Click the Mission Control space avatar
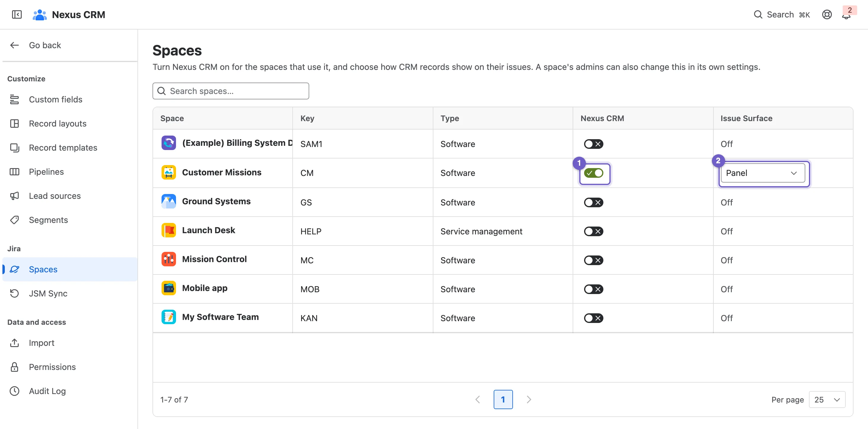 pos(168,259)
